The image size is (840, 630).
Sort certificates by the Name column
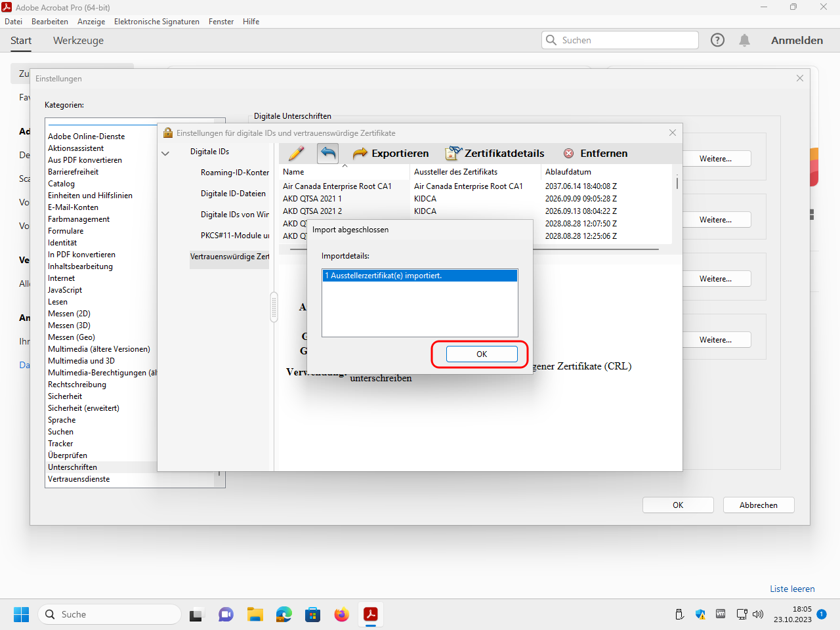point(293,172)
